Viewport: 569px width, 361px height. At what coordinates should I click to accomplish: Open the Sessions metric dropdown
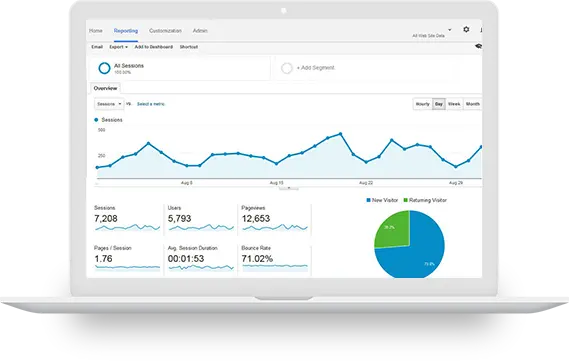(x=109, y=104)
